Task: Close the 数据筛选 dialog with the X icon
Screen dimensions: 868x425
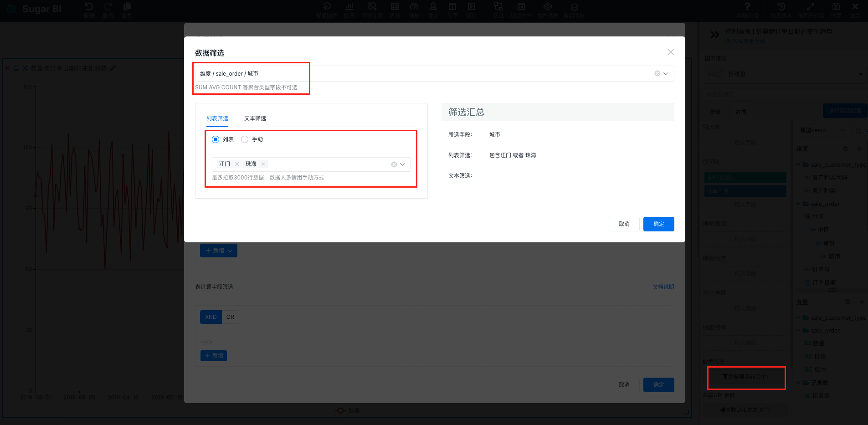Action: tap(670, 52)
